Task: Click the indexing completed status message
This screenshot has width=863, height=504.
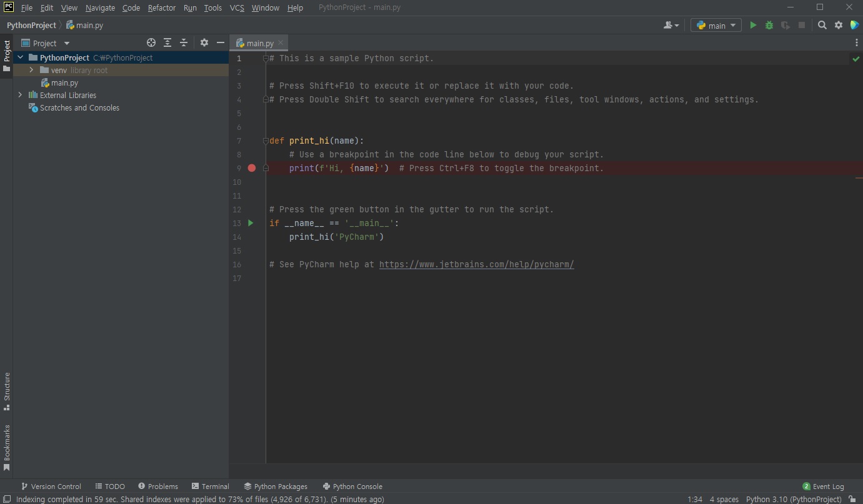Action: pos(200,499)
